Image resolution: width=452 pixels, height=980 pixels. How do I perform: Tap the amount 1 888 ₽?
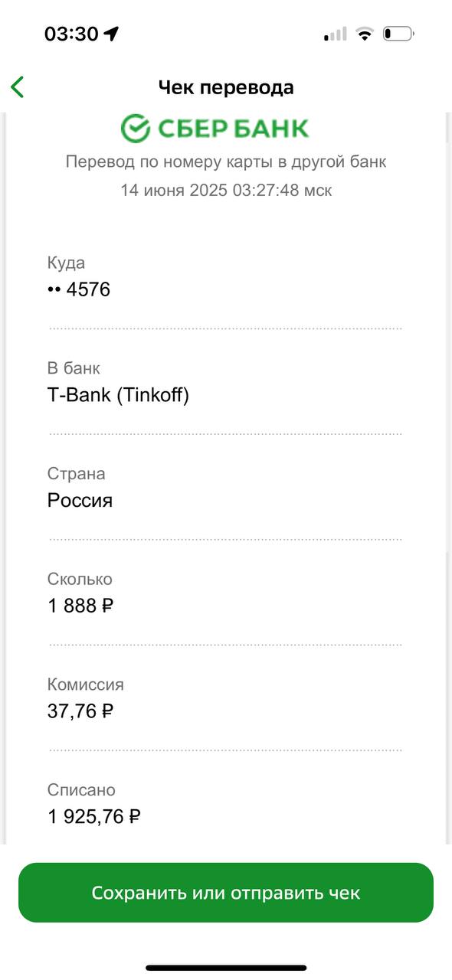[80, 606]
